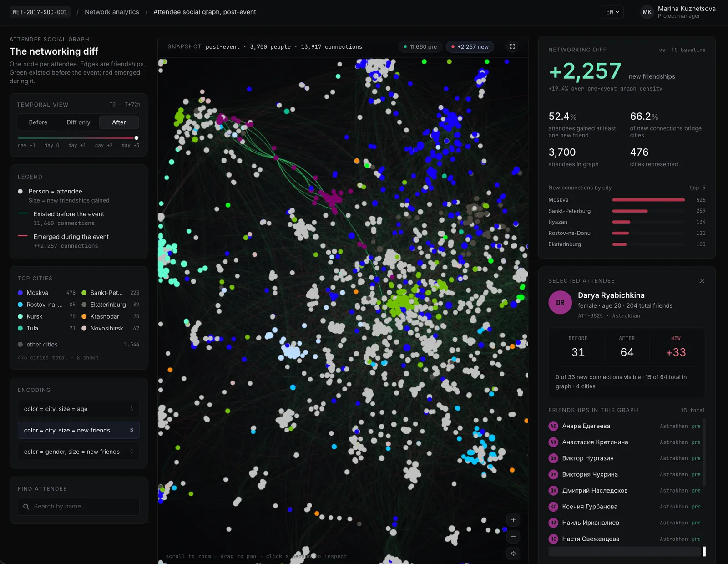Click the search magnifier icon

tap(26, 507)
